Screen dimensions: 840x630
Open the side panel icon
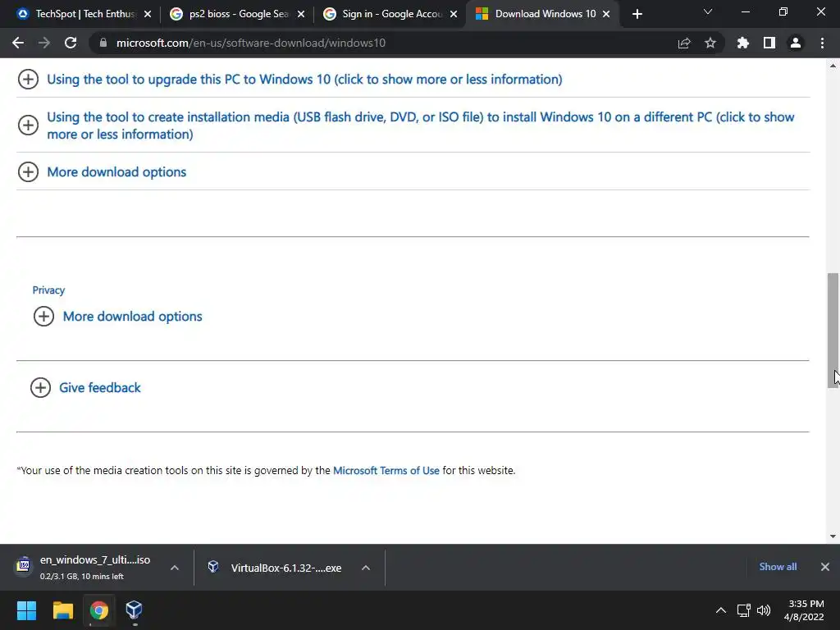coord(769,43)
